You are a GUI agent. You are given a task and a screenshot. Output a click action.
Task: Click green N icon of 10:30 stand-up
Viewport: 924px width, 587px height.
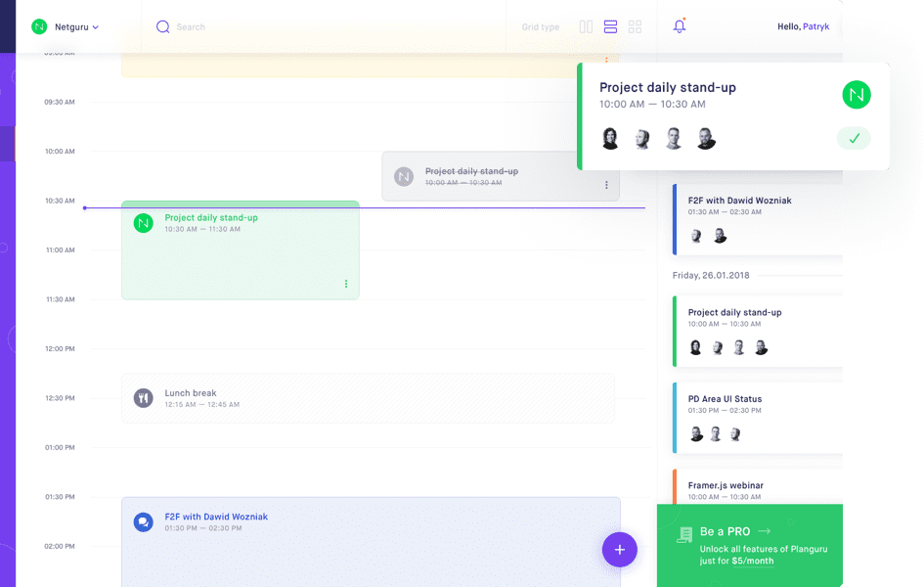143,223
